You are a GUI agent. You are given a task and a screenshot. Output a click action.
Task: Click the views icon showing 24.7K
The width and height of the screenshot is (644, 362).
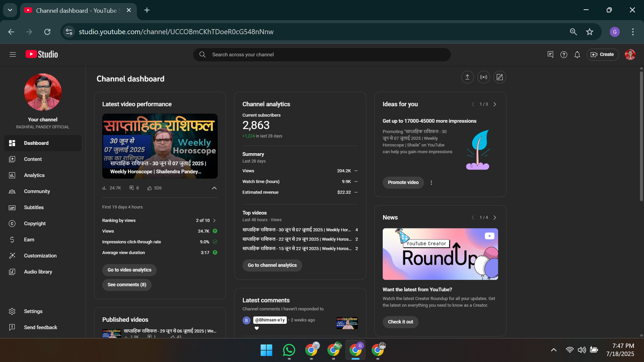click(x=105, y=188)
